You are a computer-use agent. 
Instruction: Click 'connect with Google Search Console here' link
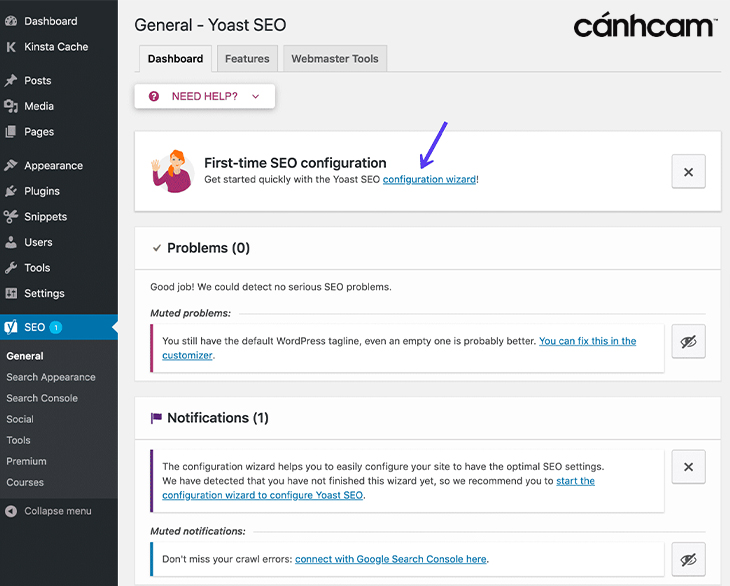click(x=391, y=559)
